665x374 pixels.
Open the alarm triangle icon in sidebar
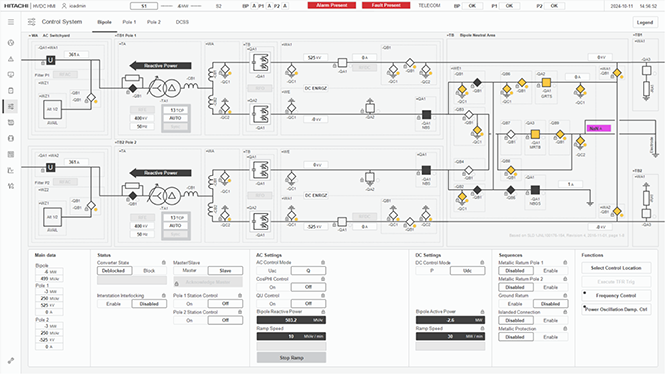tap(11, 59)
